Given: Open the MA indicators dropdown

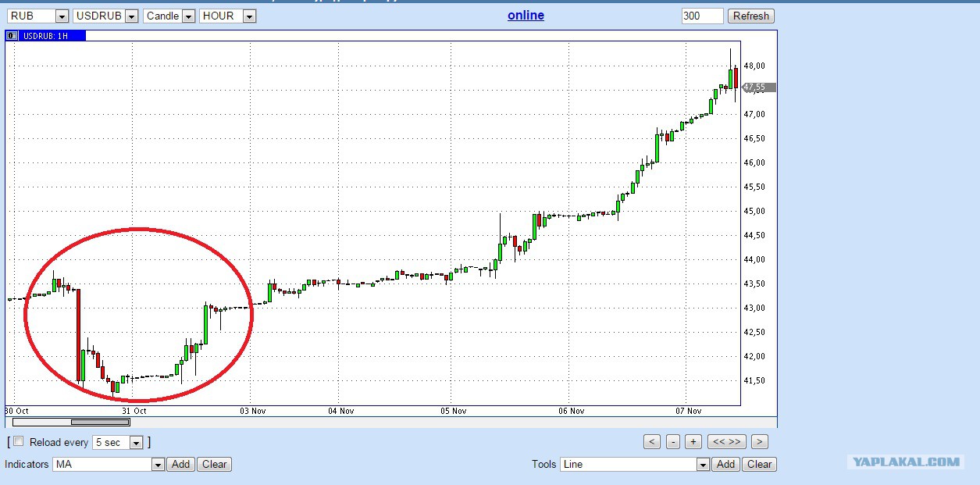Looking at the screenshot, I should [109, 464].
